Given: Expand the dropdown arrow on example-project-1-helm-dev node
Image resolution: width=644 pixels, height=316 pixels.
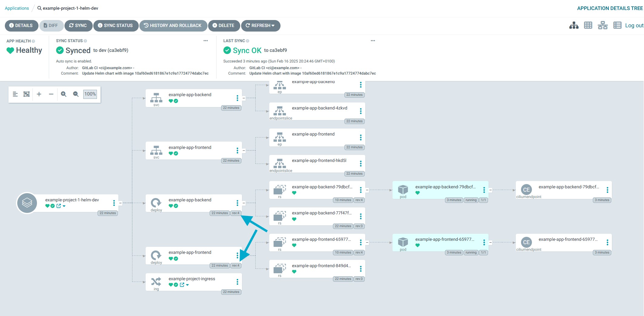Looking at the screenshot, I should coord(64,206).
